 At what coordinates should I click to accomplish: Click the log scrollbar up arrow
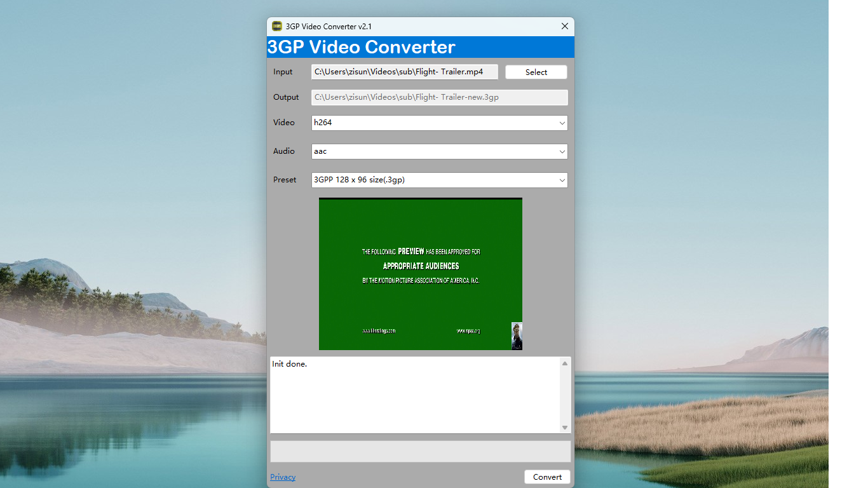point(565,363)
